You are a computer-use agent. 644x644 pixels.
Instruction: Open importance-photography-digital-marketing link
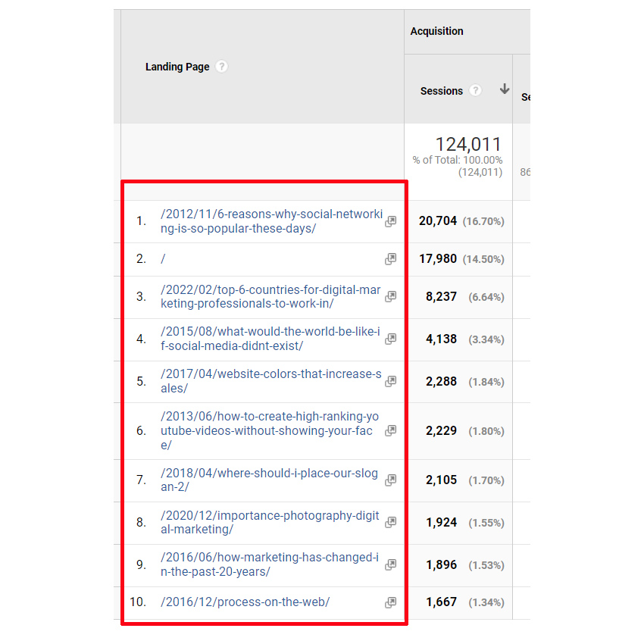[270, 522]
